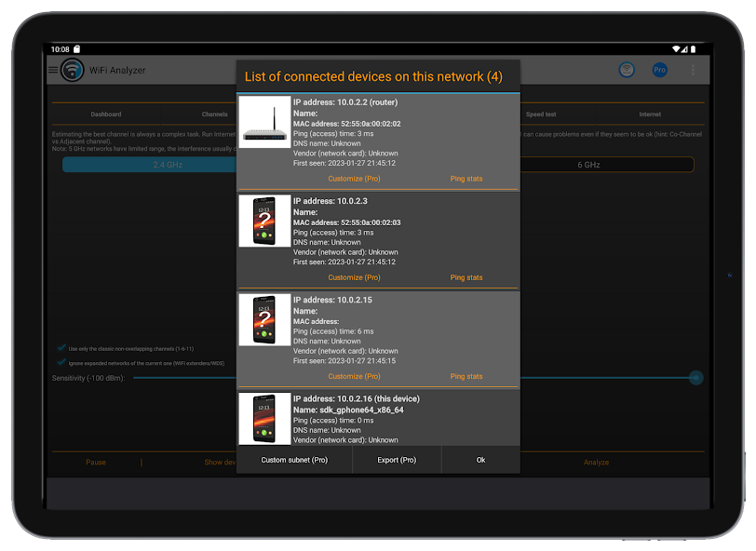This screenshot has width=756, height=551.
Task: Tap the router device image
Action: (265, 122)
